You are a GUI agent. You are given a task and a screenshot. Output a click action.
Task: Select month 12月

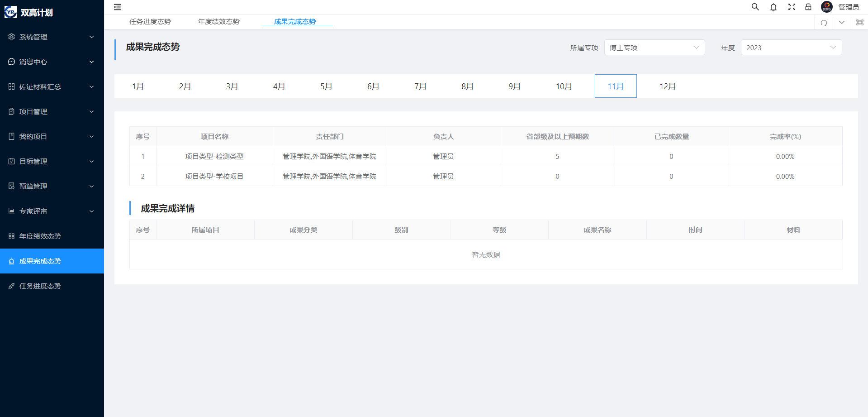pyautogui.click(x=667, y=86)
